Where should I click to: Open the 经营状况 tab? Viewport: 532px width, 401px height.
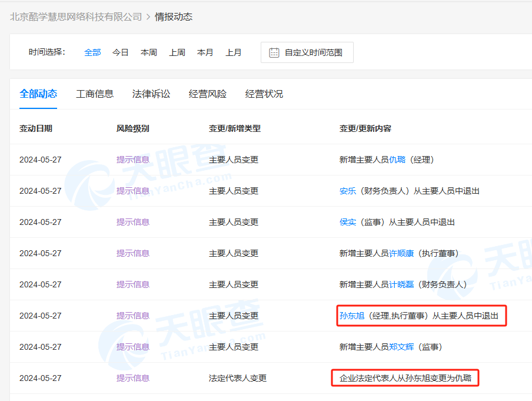pyautogui.click(x=264, y=94)
